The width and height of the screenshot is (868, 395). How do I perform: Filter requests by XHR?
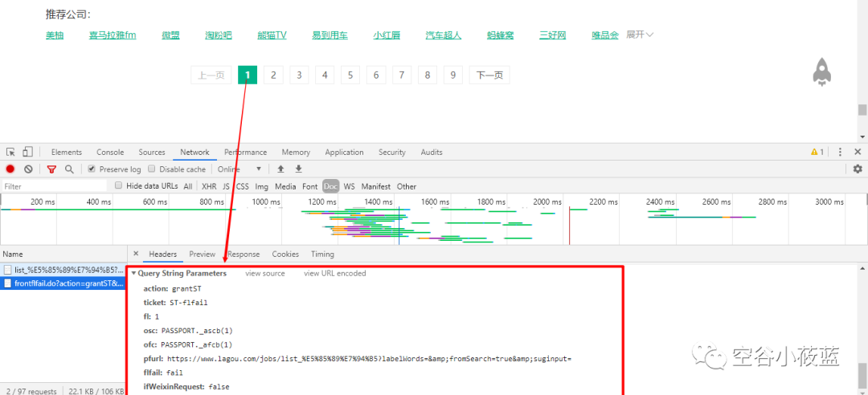[209, 186]
